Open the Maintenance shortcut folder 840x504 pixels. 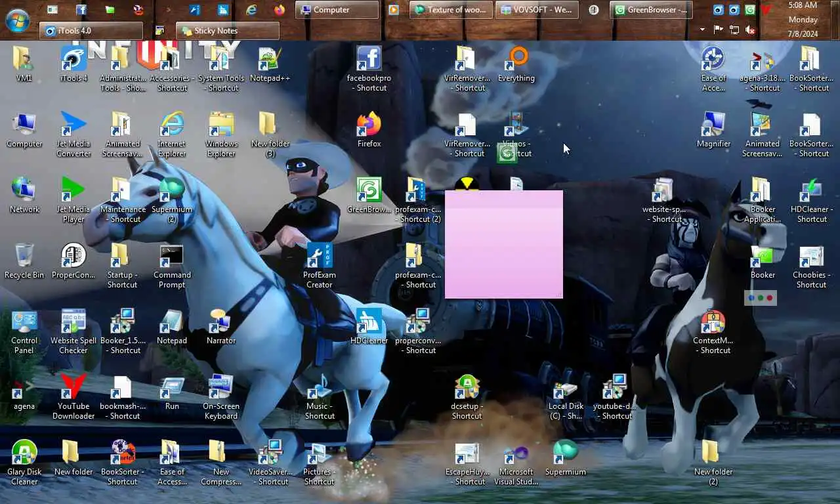coord(123,200)
